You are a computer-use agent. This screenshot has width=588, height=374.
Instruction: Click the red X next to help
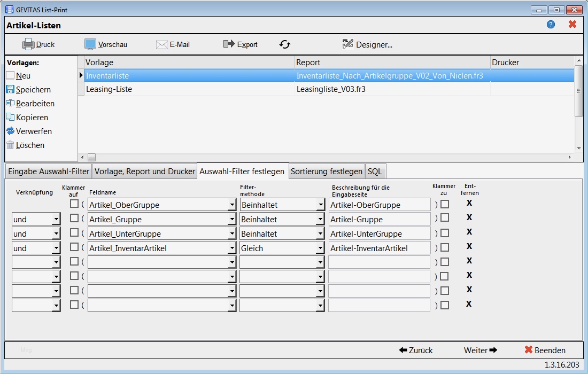click(572, 25)
